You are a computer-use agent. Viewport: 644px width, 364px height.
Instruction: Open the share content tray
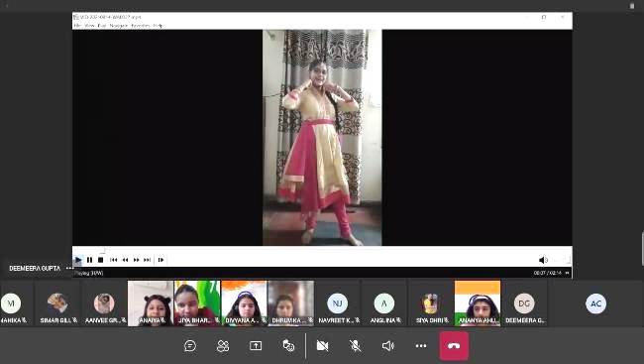(x=256, y=346)
